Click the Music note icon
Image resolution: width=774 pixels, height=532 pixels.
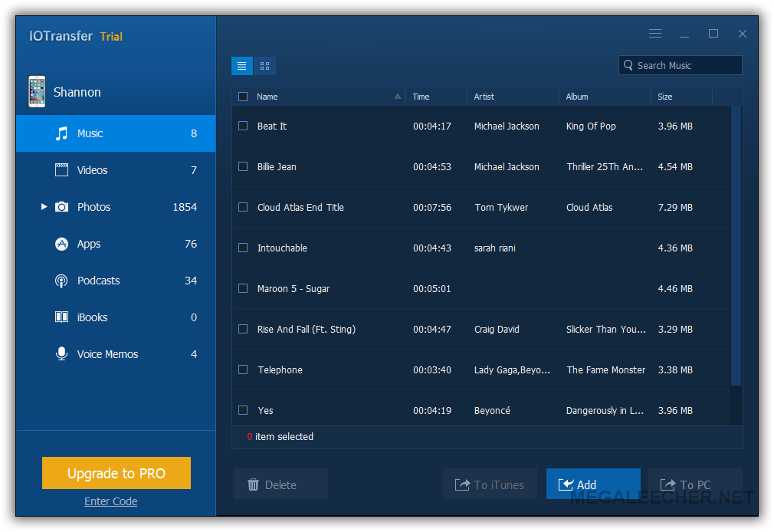coord(61,133)
